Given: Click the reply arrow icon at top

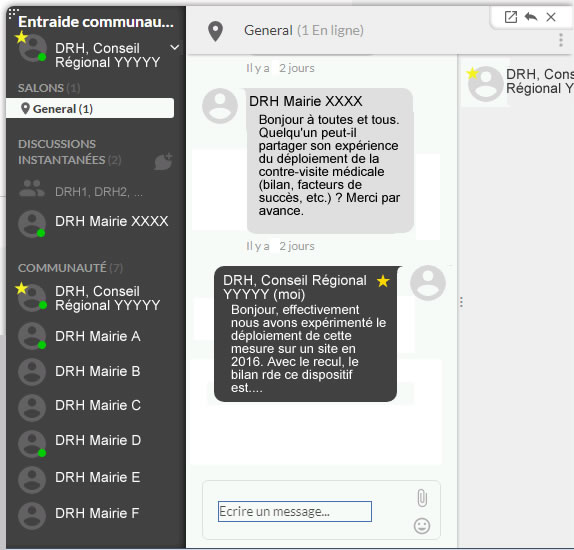Looking at the screenshot, I should click(531, 17).
